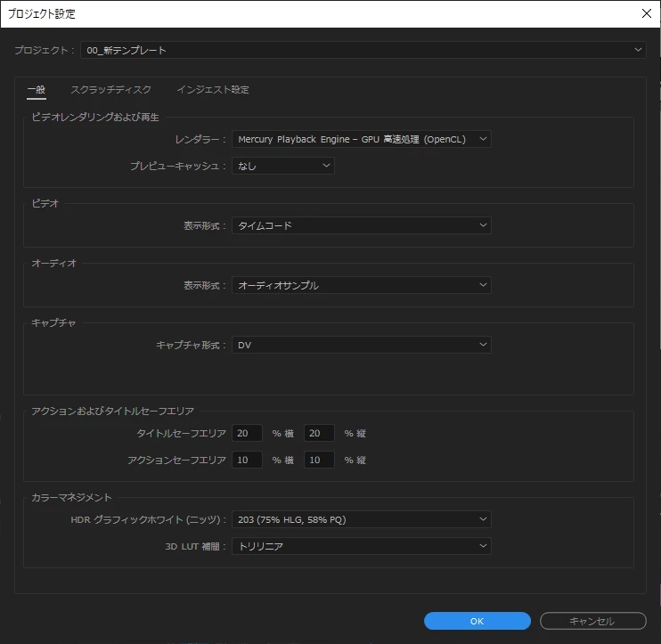Confirm settings with the OK button
Viewport: 661px width, 644px height.
click(x=477, y=621)
